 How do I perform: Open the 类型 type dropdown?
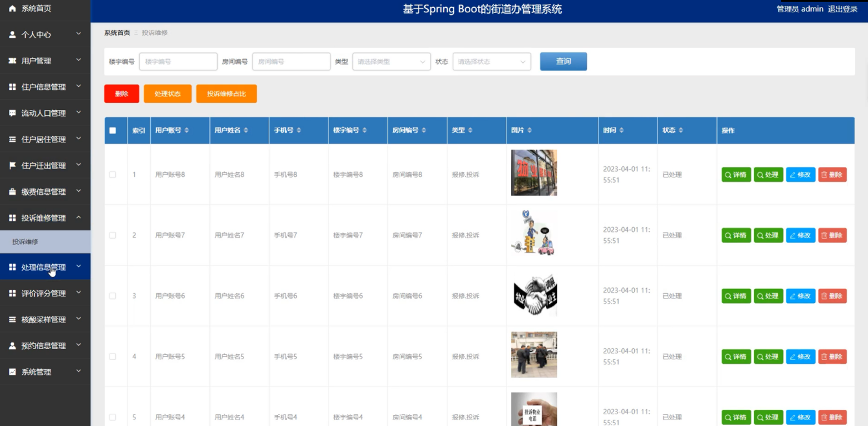click(x=391, y=62)
